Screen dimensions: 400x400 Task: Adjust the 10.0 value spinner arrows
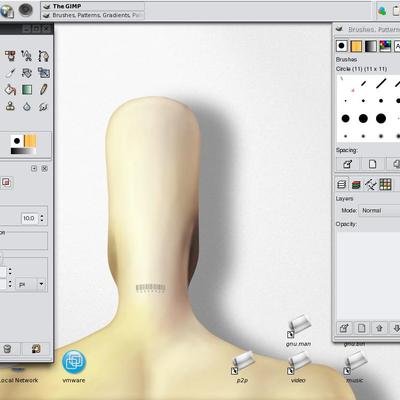pos(42,218)
